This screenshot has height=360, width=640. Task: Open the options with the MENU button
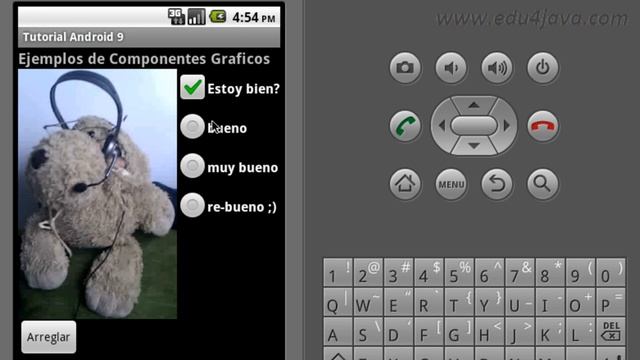tap(451, 184)
